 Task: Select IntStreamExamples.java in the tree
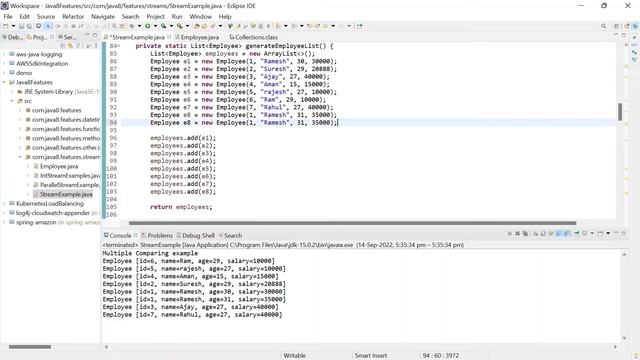click(x=67, y=176)
